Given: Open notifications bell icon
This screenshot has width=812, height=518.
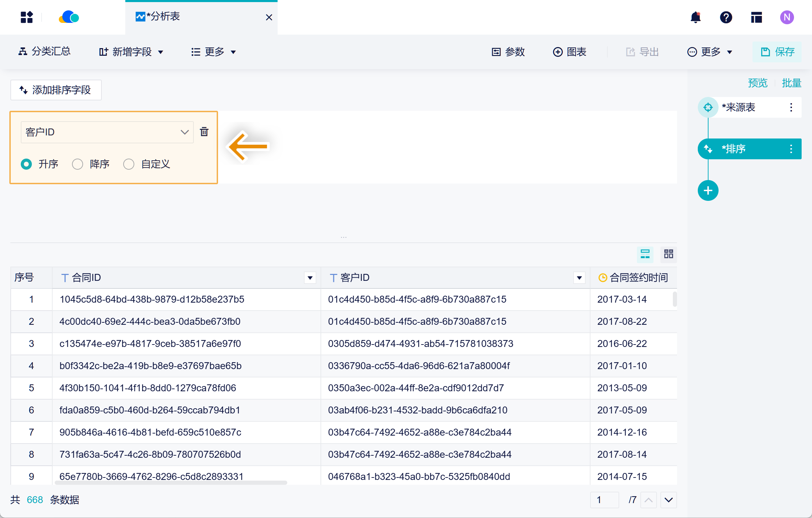Looking at the screenshot, I should tap(695, 17).
